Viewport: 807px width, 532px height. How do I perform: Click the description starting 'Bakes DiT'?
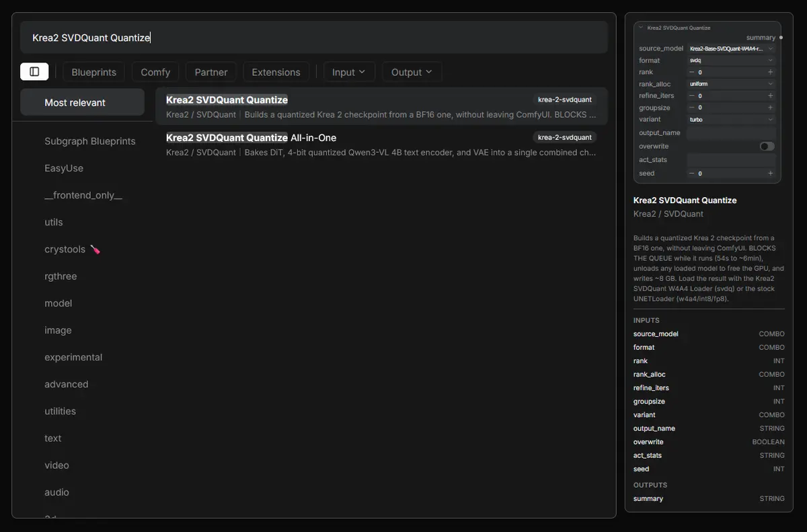[x=420, y=152]
